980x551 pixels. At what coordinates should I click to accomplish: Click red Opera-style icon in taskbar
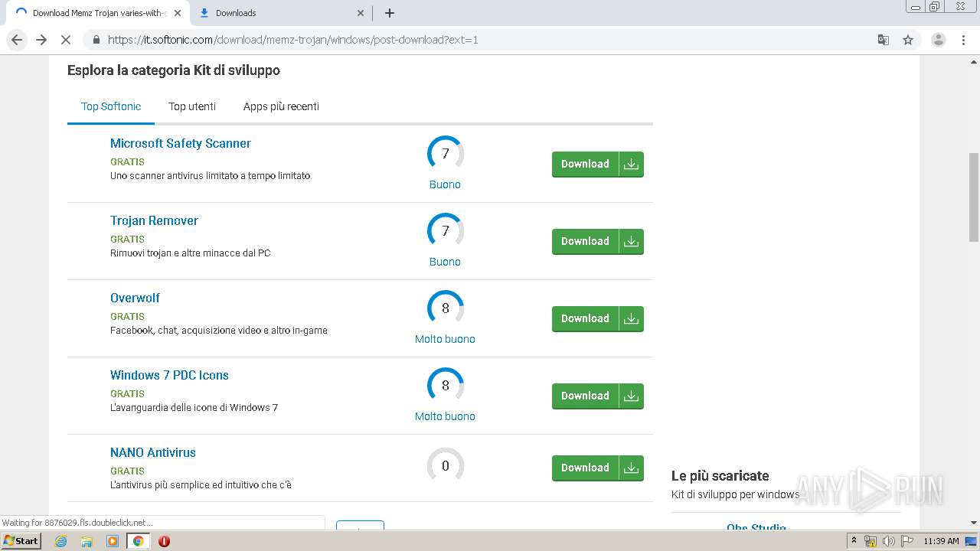click(164, 541)
